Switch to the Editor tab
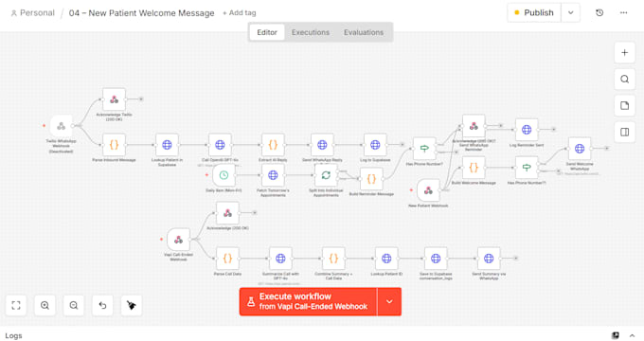The image size is (644, 341). tap(267, 32)
